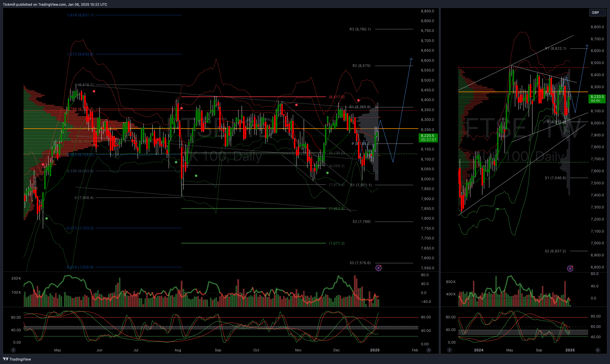This screenshot has height=364, width=610.
Task: Click the Feb label on daily time axis
Action: 415,350
